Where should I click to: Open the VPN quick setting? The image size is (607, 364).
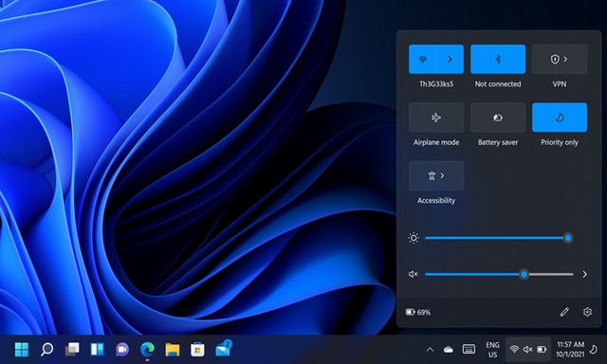560,59
